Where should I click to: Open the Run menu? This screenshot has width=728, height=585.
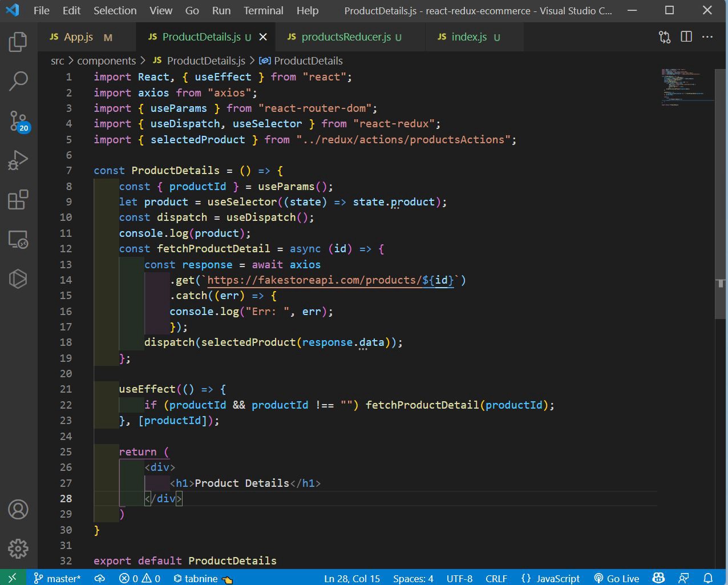point(221,10)
